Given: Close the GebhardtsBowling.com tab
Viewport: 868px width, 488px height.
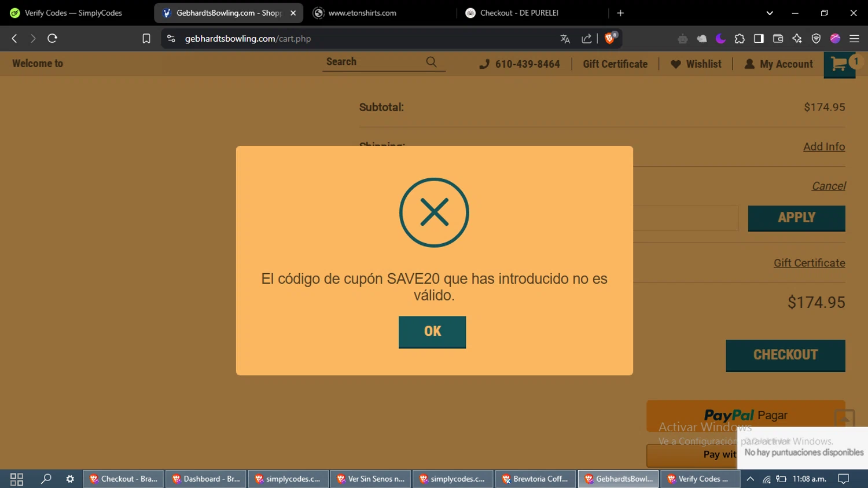Looking at the screenshot, I should tap(293, 13).
